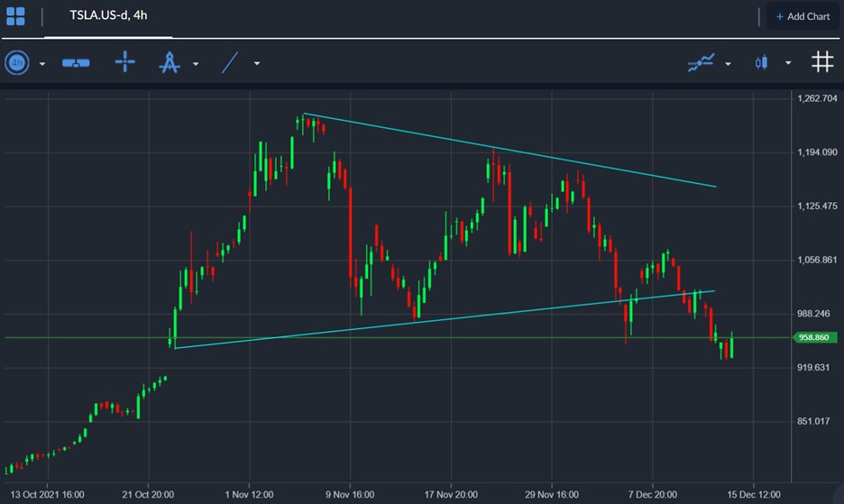Open the four-square layout grid icon
This screenshot has height=504, width=844.
15,16
